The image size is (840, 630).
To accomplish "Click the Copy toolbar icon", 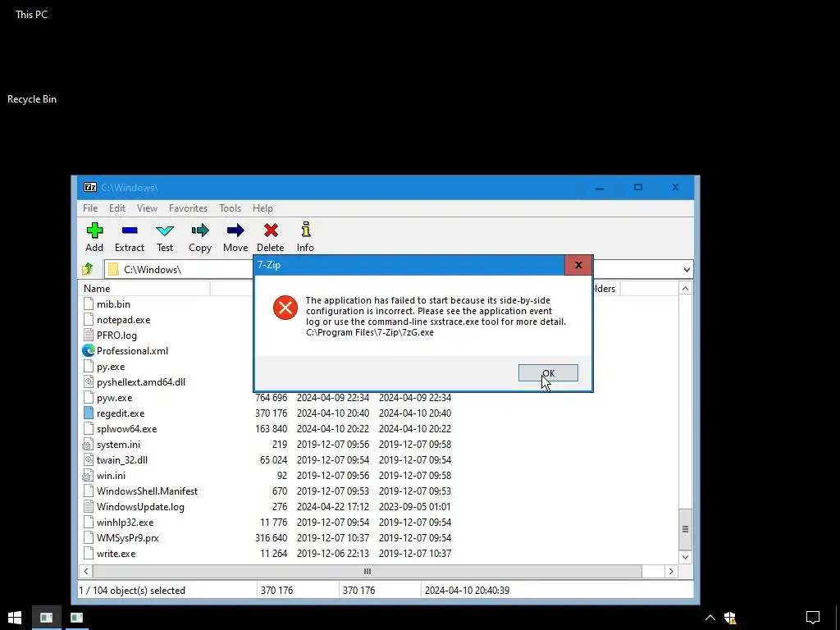I will click(x=200, y=231).
